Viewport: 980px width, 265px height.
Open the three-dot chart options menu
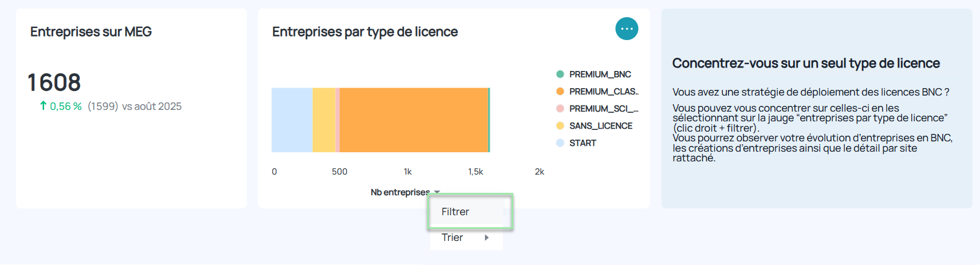(627, 29)
